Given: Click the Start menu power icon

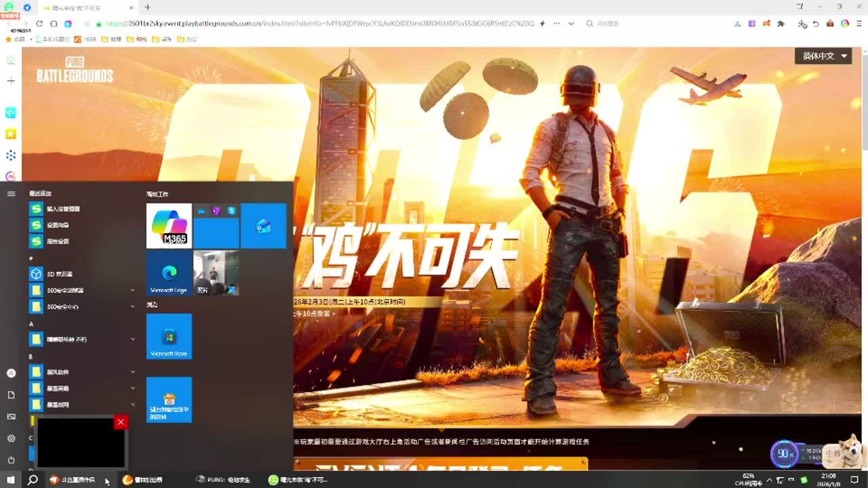Looking at the screenshot, I should tap(11, 460).
